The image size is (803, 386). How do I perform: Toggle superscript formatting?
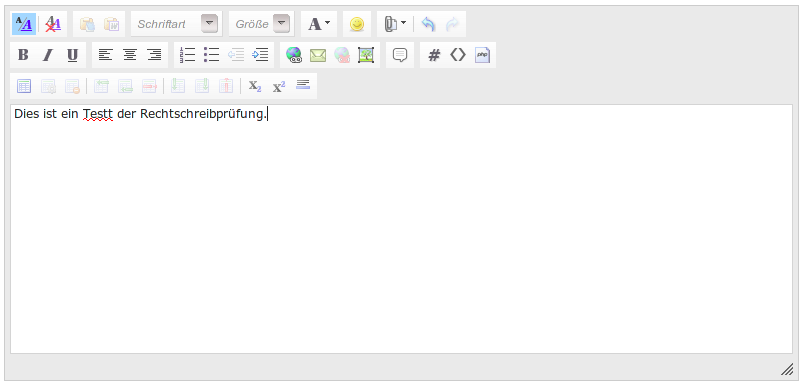[x=279, y=86]
